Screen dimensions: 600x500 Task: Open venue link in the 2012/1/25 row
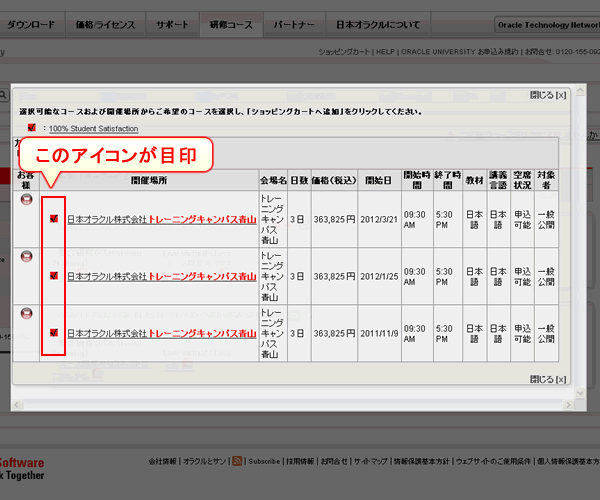click(162, 277)
